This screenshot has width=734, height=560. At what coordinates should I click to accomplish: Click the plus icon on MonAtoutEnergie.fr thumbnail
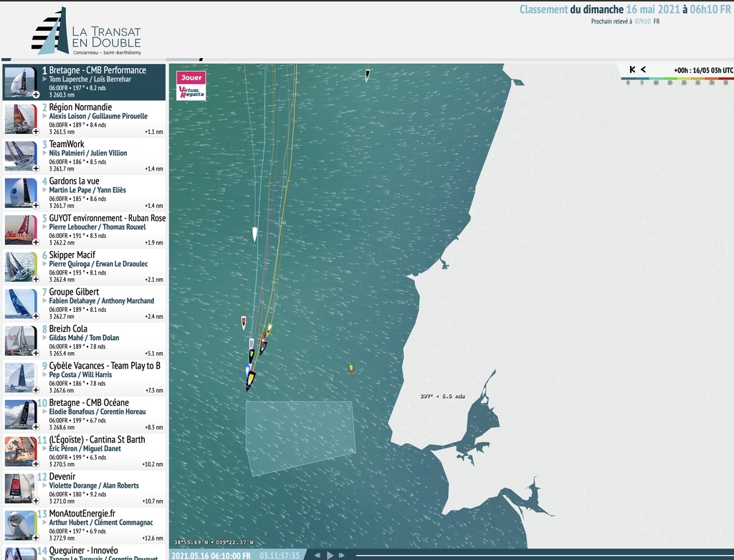tap(36, 538)
